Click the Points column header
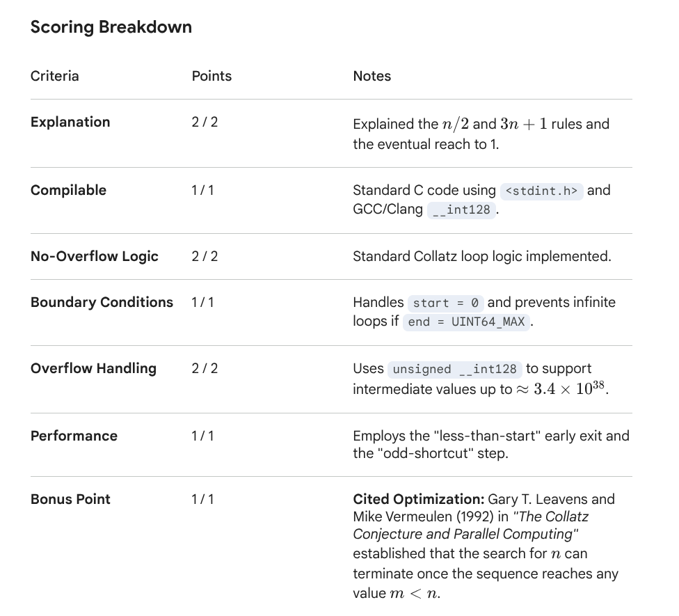679x616 pixels. coord(211,76)
